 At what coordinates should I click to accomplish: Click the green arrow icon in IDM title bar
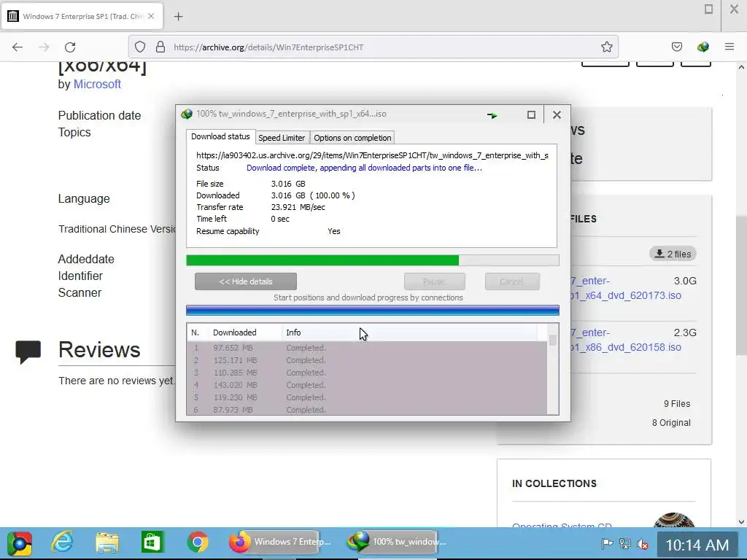click(492, 114)
